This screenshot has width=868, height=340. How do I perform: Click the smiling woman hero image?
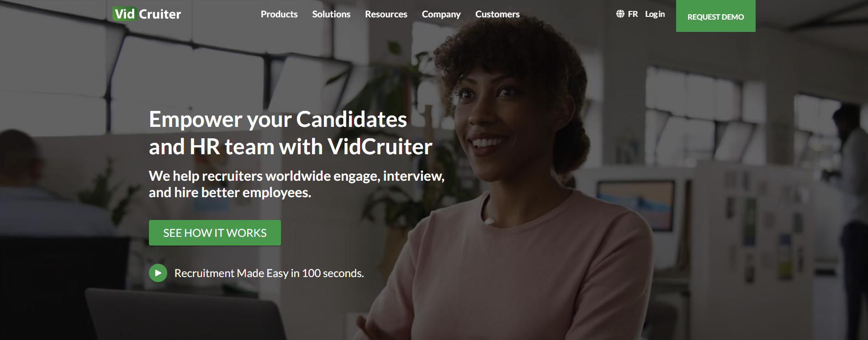(x=516, y=192)
